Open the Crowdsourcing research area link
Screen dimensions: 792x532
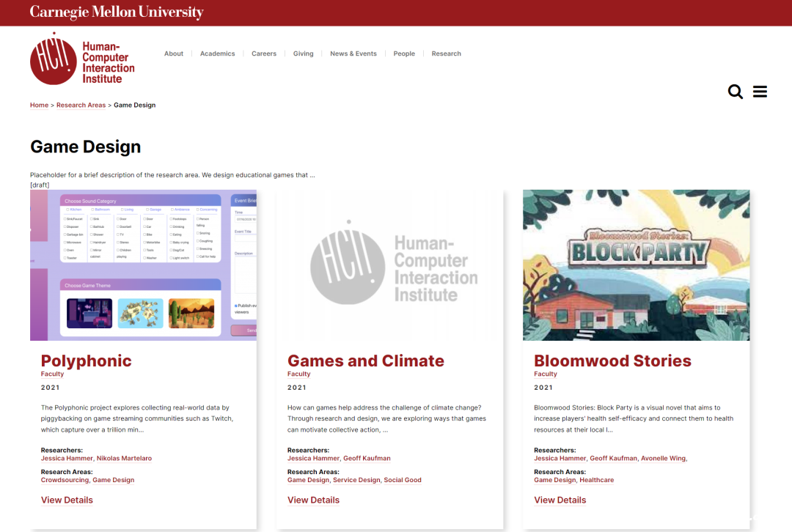click(x=65, y=480)
